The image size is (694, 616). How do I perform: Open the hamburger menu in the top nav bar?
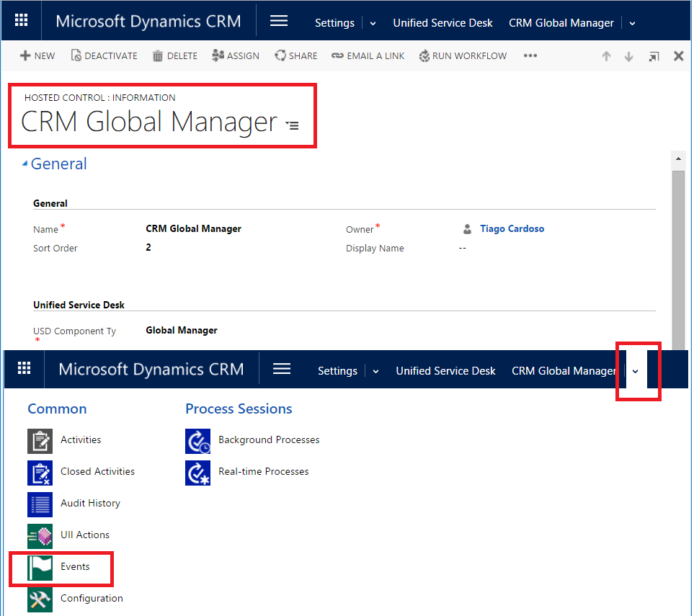click(x=279, y=21)
